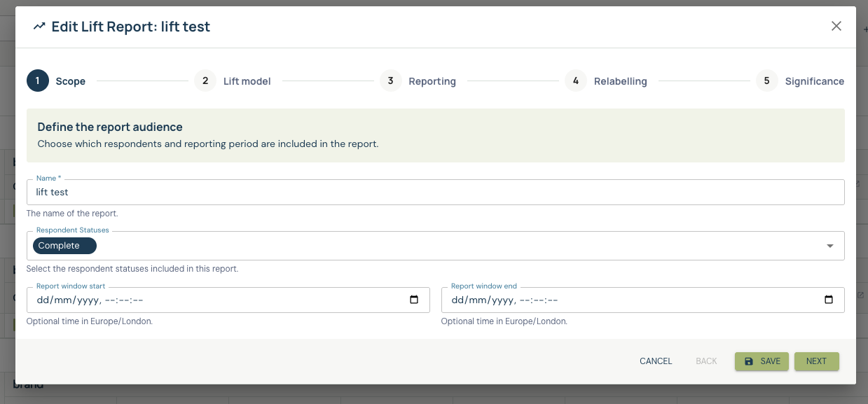This screenshot has width=868, height=404.
Task: Open calendar picker for Report window end
Action: coord(829,300)
